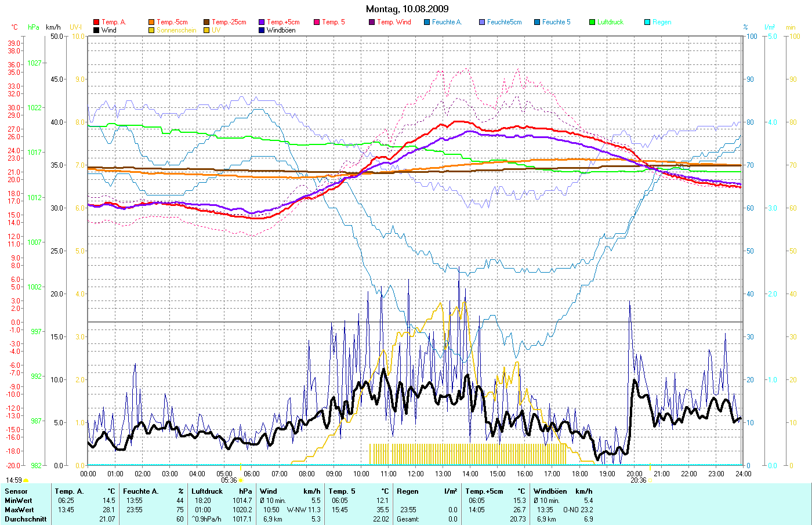Click the green Luftdruck legend square
The width and height of the screenshot is (812, 525).
click(592, 22)
